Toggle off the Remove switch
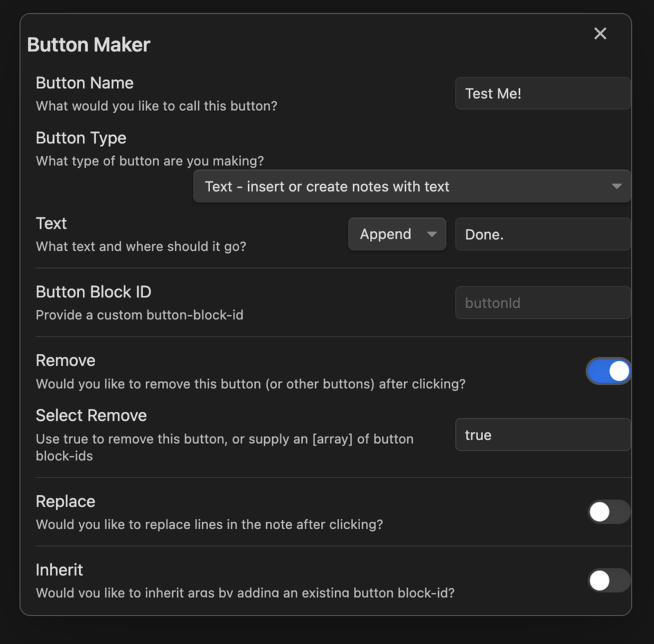654x644 pixels. click(x=608, y=371)
